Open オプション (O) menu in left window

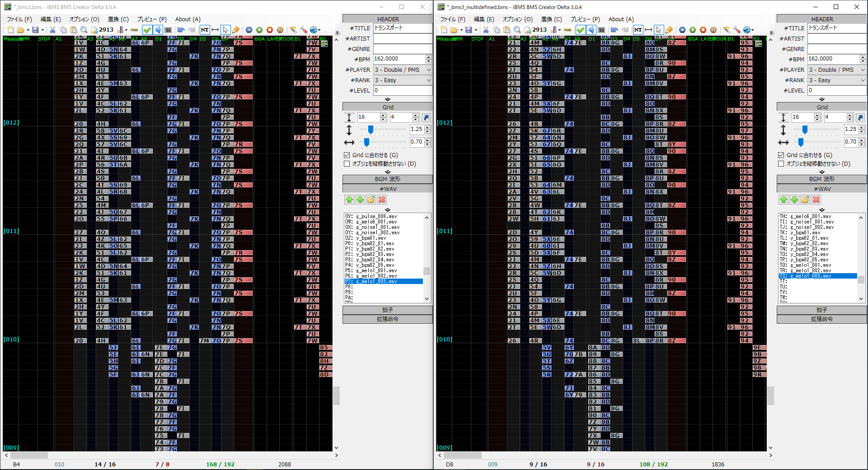point(84,19)
